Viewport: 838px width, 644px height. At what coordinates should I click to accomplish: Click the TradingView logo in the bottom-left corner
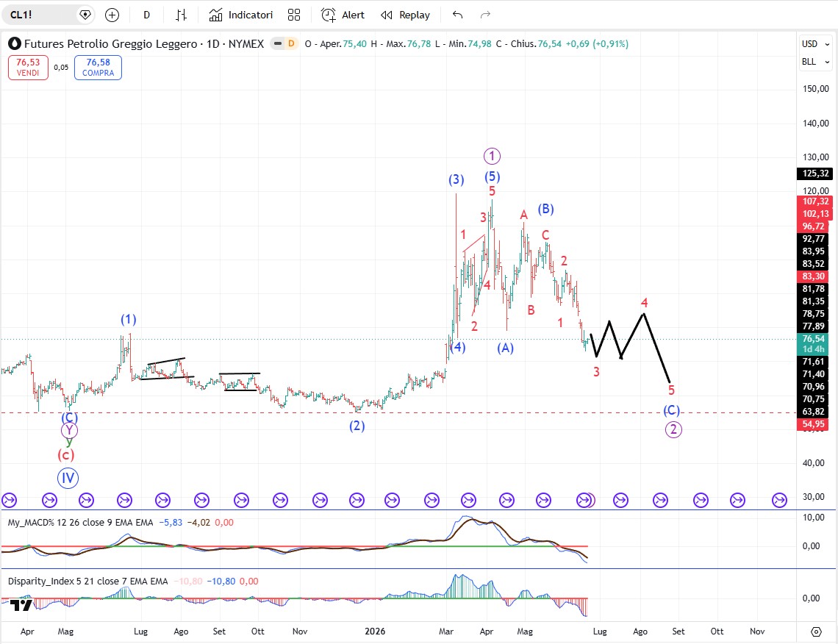22,606
